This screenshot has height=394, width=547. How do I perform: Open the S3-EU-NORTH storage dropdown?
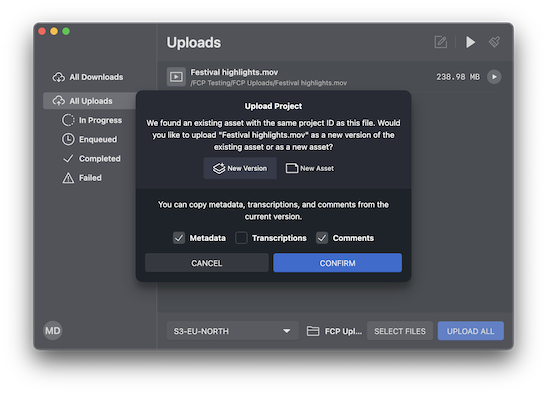click(x=232, y=331)
